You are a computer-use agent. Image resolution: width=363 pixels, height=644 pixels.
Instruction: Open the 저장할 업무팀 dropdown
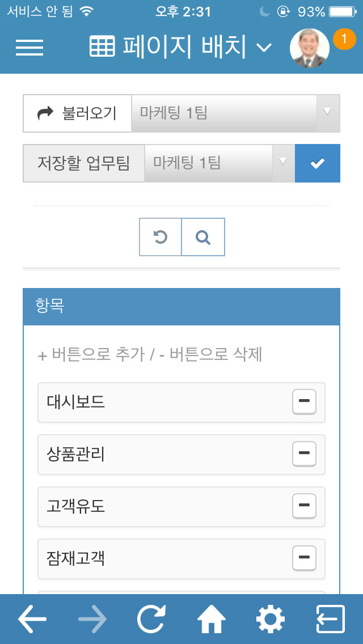coord(220,163)
